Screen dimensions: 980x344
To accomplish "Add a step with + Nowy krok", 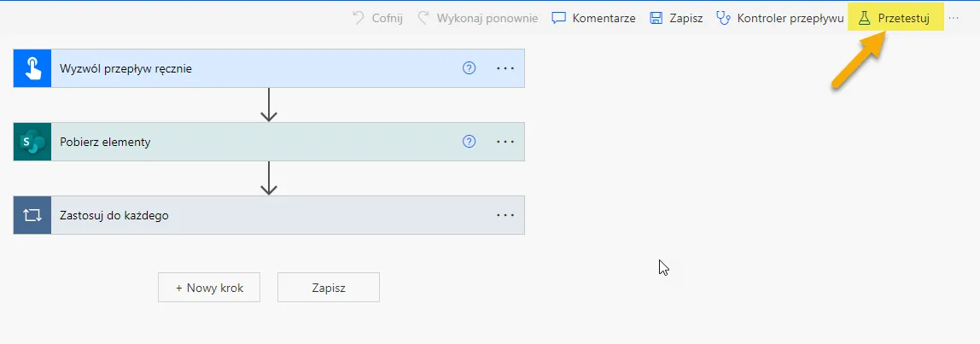I will 209,288.
